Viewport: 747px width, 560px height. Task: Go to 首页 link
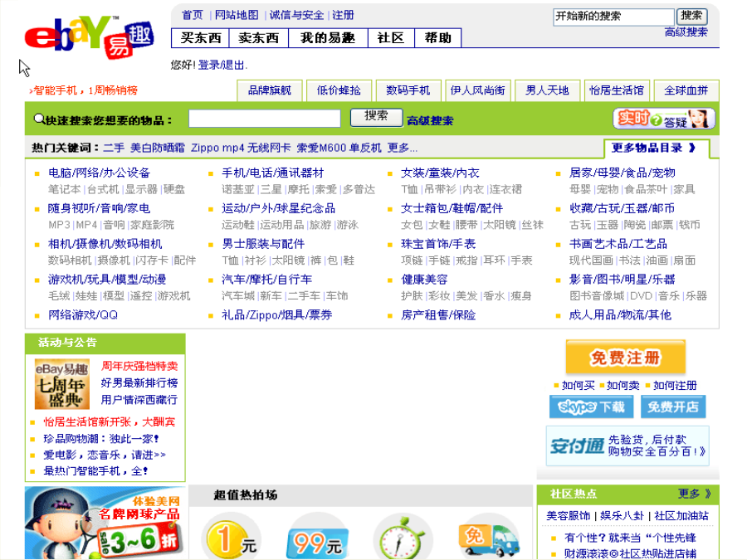click(x=193, y=15)
